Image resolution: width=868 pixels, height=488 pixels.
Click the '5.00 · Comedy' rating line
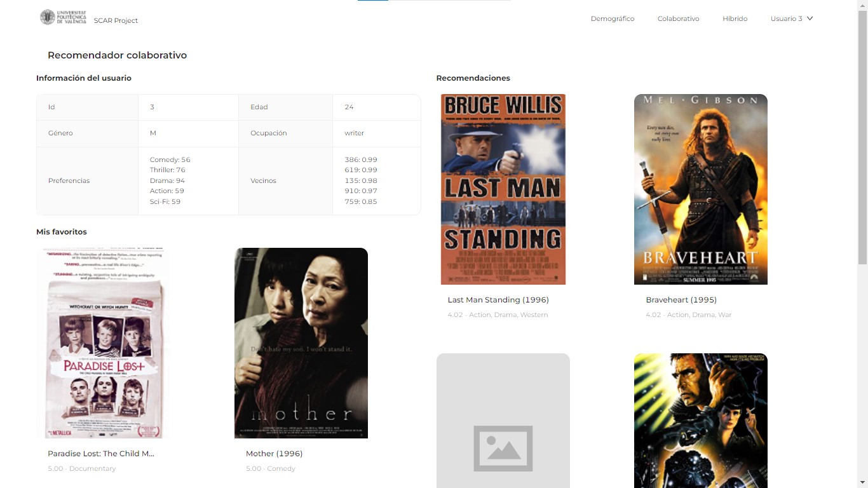click(271, 469)
